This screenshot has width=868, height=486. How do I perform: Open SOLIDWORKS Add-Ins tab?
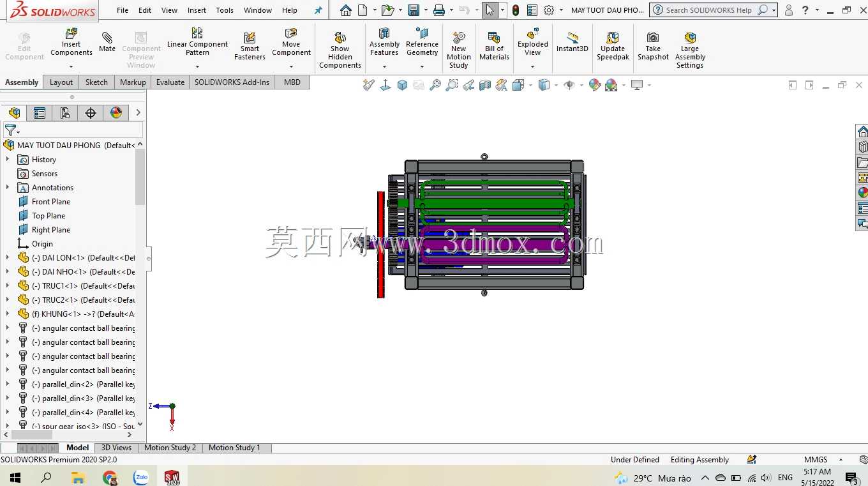[x=232, y=82]
